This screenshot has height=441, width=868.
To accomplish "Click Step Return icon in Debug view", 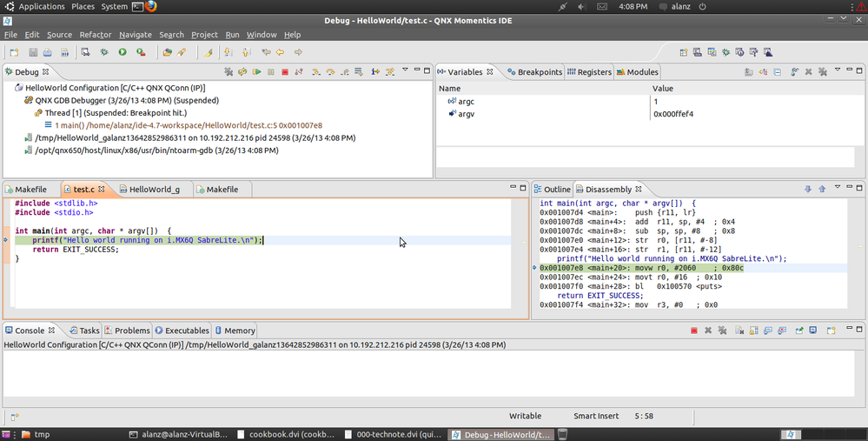I will tap(344, 72).
